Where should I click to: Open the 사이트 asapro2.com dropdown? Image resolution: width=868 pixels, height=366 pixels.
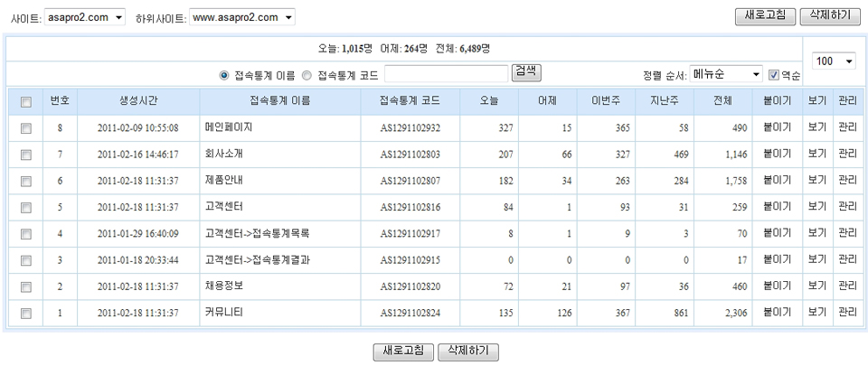84,17
